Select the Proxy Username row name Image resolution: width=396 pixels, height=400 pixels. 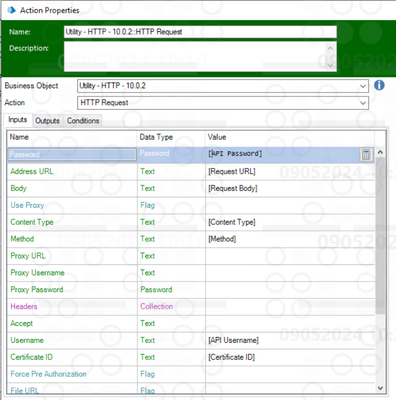click(37, 273)
